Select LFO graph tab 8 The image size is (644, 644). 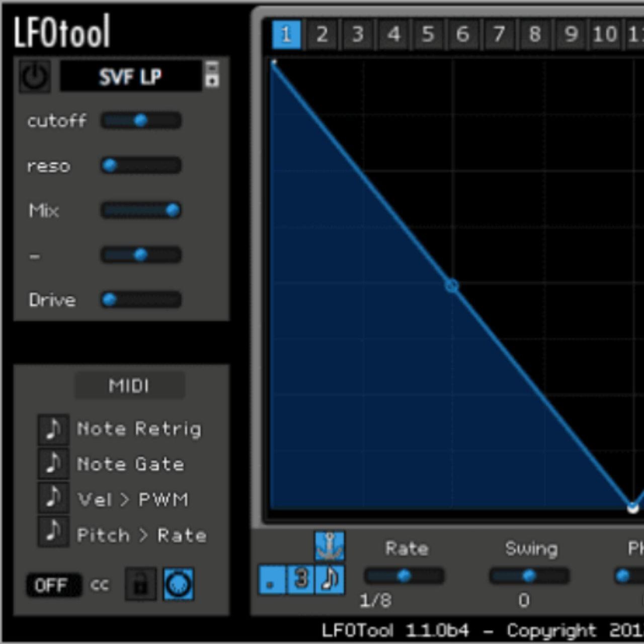coord(534,34)
